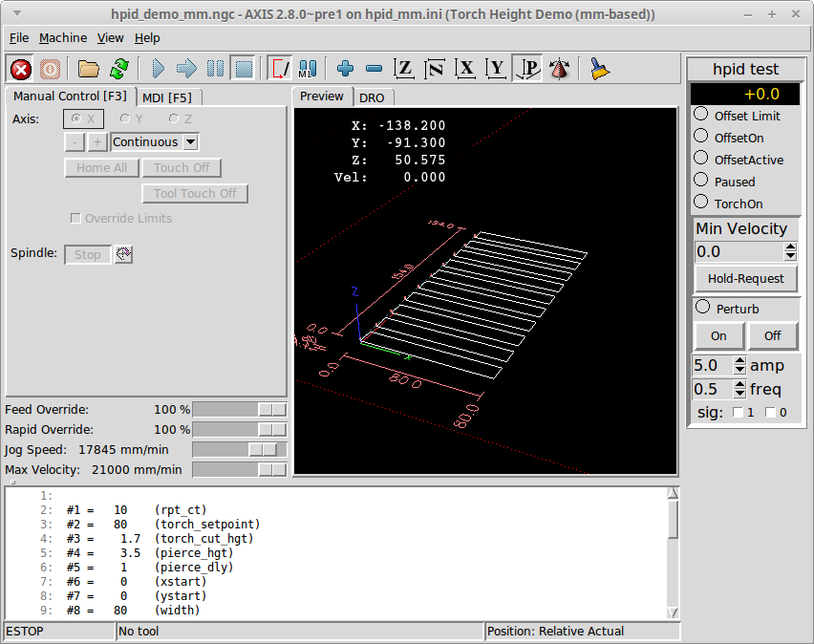
Task: Click the jog minus button
Action: pos(75,141)
